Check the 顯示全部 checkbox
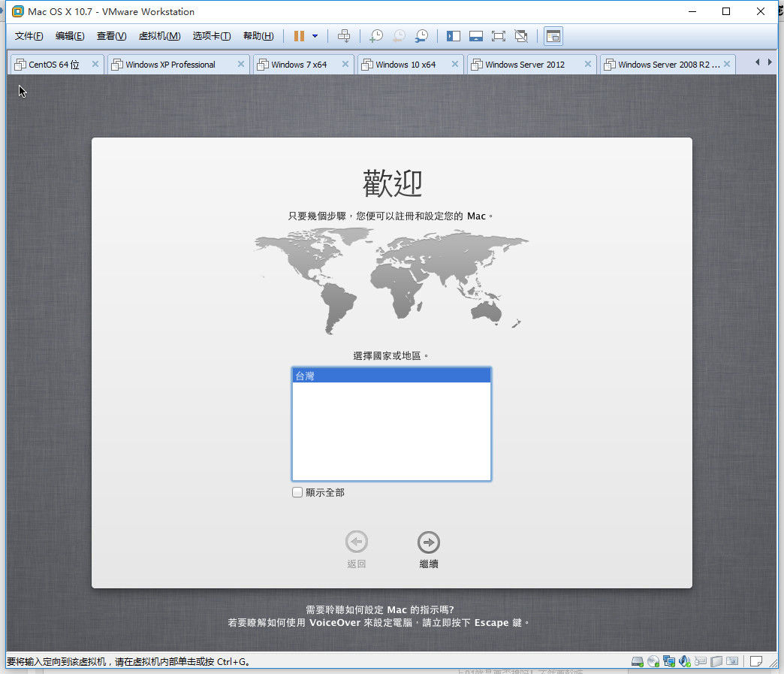Viewport: 784px width, 674px height. coord(297,492)
